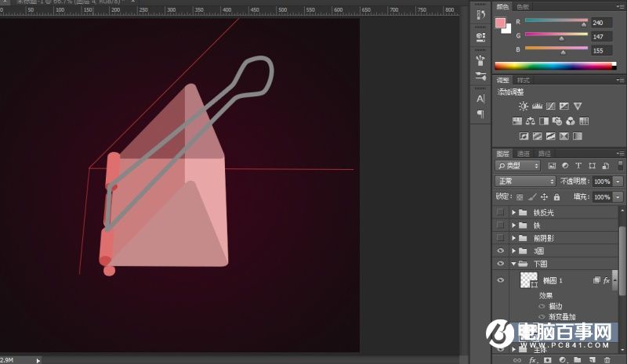
Task: Open the Layers panel flyout menu
Action: (620, 153)
